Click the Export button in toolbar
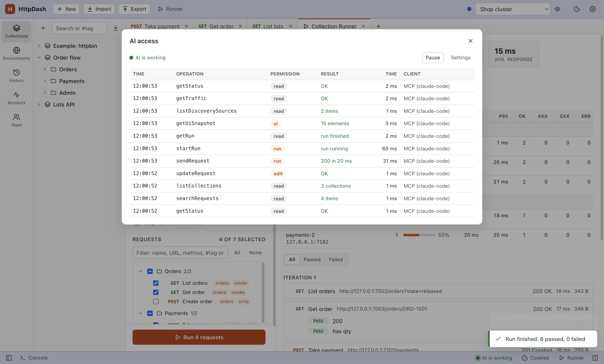Screen dimensions: 604x364 pos(134,9)
